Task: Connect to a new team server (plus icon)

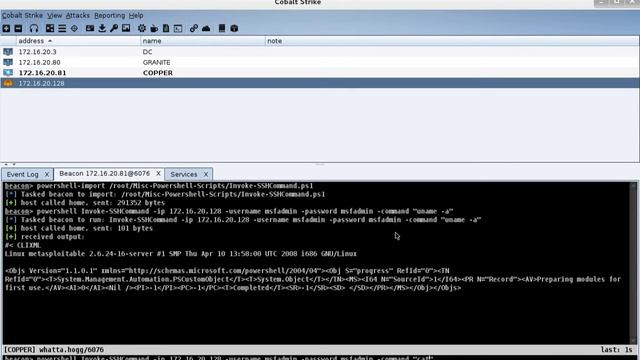Action: click(x=6, y=29)
